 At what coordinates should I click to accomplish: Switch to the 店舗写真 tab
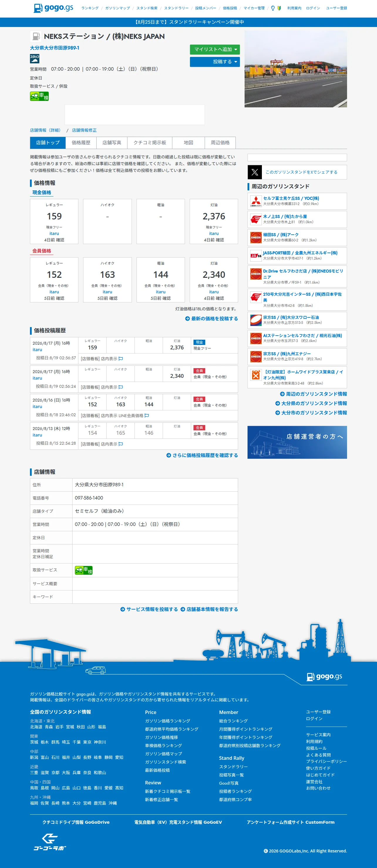[x=112, y=143]
